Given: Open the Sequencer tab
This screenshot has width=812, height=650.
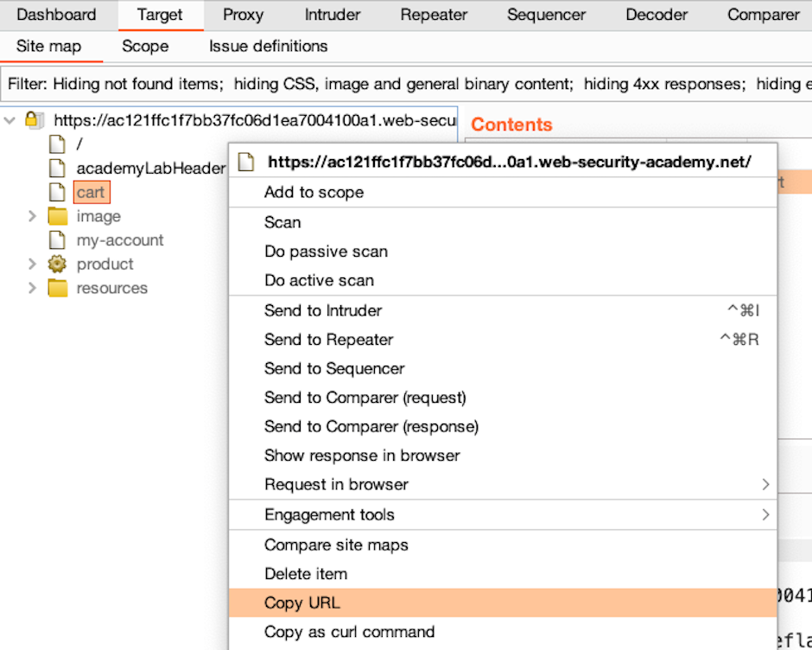Looking at the screenshot, I should (546, 15).
